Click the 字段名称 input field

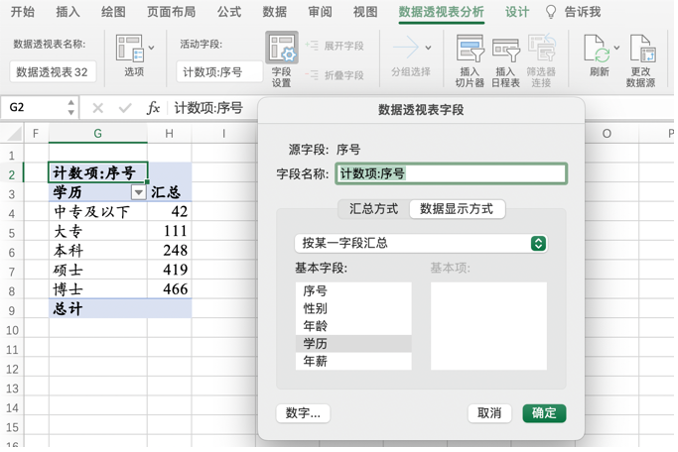[451, 173]
